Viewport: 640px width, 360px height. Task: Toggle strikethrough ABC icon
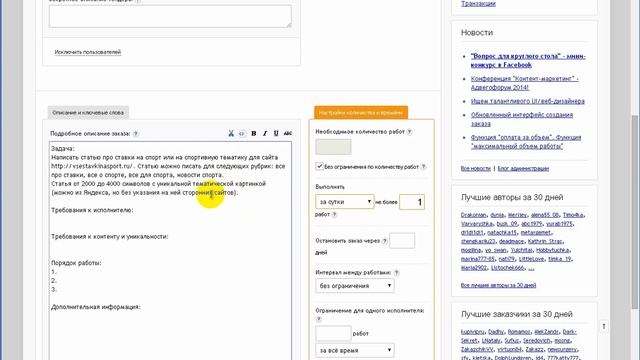click(288, 133)
